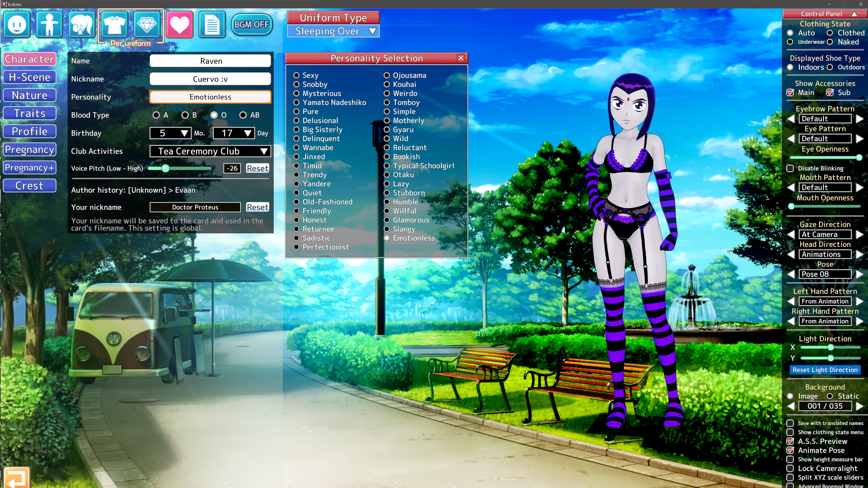The width and height of the screenshot is (868, 488).
Task: Click the Doctor Proteus nickname field
Action: [195, 207]
